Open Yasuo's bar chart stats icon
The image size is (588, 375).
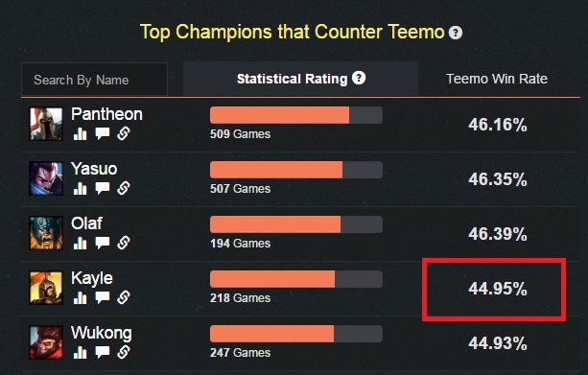point(81,188)
